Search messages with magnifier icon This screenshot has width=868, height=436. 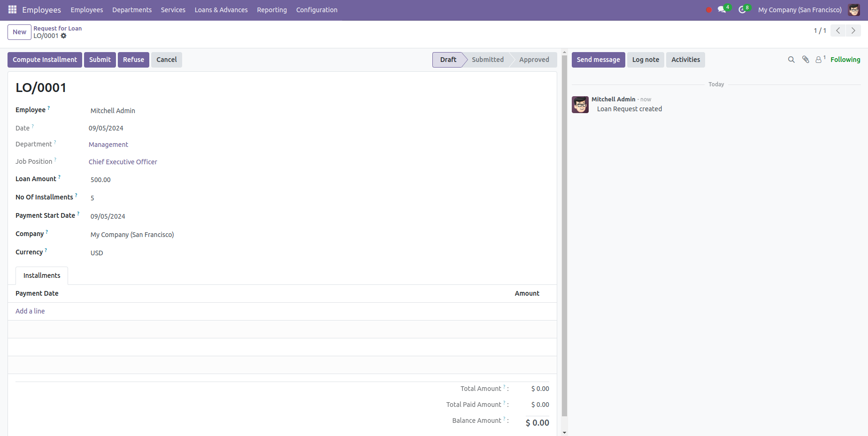(791, 60)
